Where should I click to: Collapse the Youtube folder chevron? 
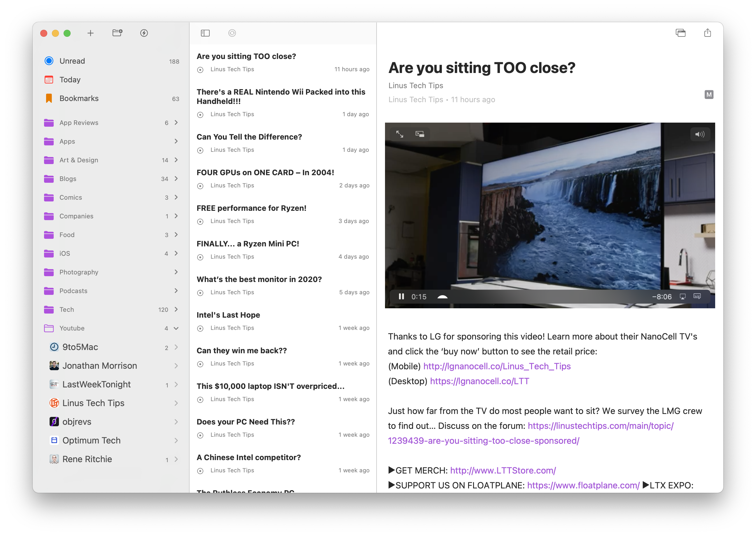(176, 328)
